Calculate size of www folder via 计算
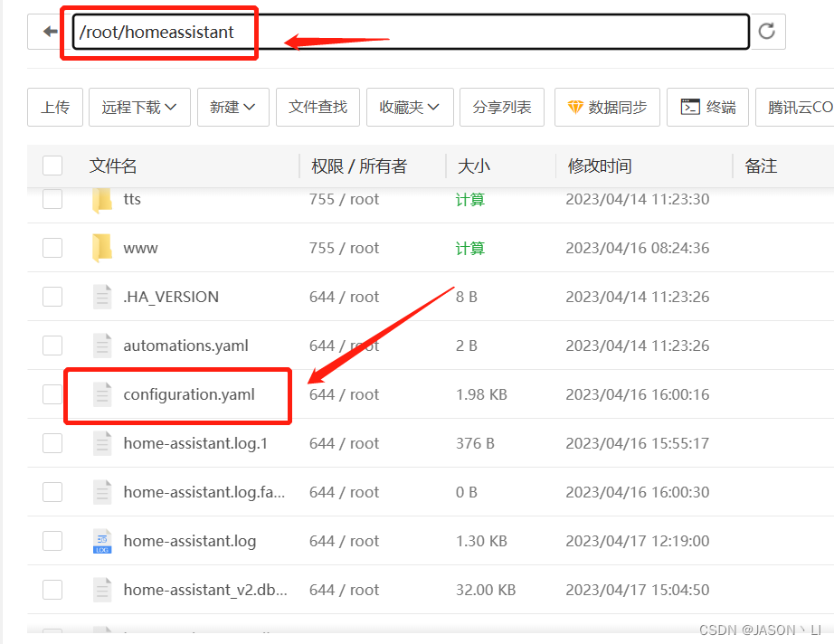834x644 pixels. click(470, 249)
